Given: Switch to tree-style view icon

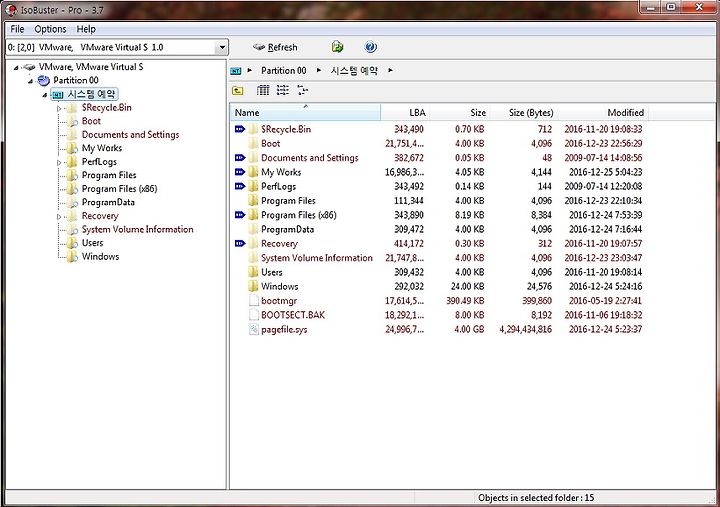Looking at the screenshot, I should point(302,90).
